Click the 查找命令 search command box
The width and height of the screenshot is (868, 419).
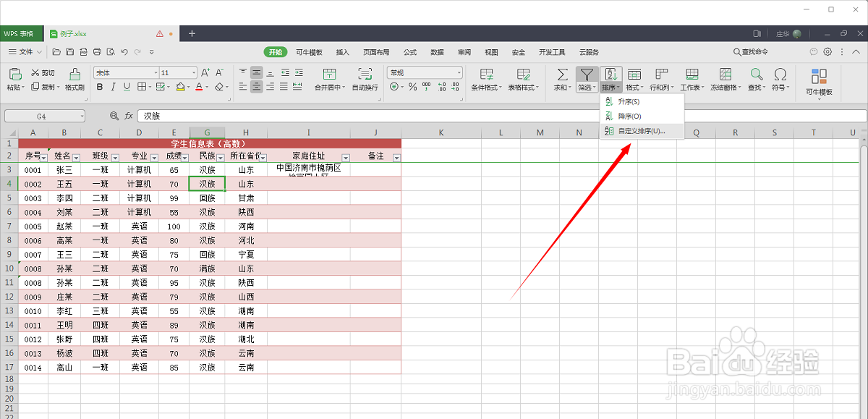tap(750, 52)
